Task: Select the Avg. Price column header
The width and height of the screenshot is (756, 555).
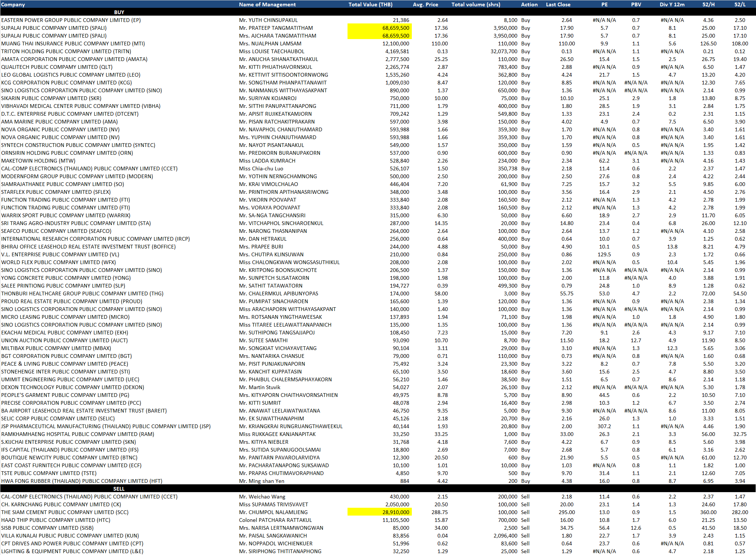Action: 425,4
